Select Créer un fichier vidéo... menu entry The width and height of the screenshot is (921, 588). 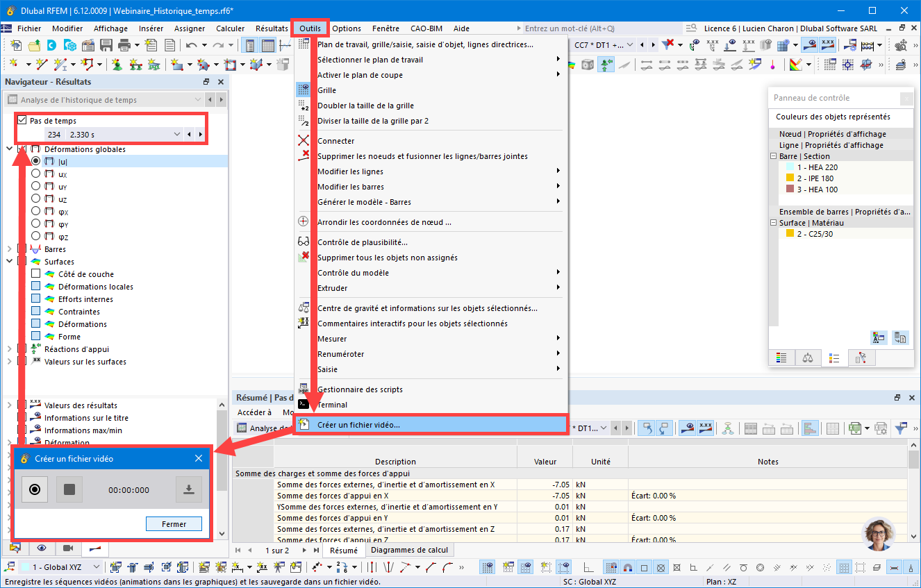(431, 425)
